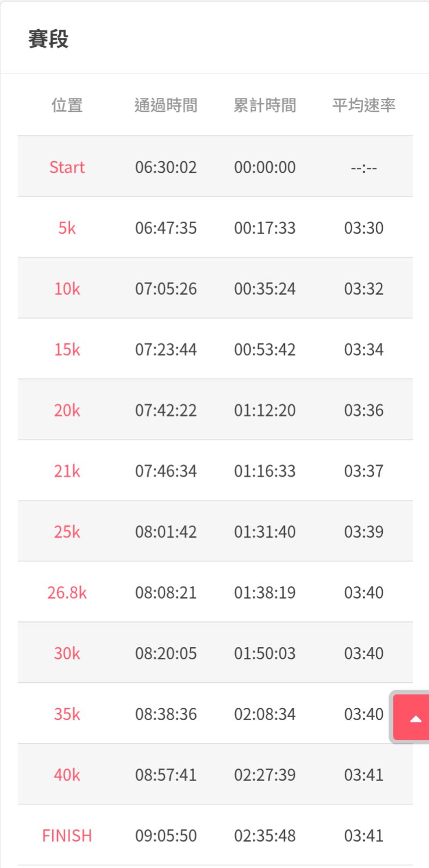The image size is (429, 868).
Task: Select the 5k checkpoint label
Action: [67, 228]
